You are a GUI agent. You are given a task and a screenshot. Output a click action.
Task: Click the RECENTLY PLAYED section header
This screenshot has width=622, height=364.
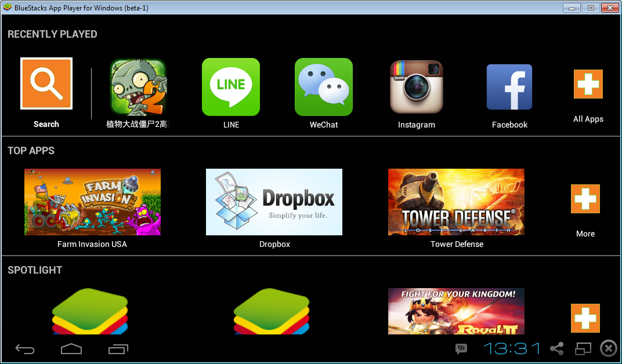(52, 34)
